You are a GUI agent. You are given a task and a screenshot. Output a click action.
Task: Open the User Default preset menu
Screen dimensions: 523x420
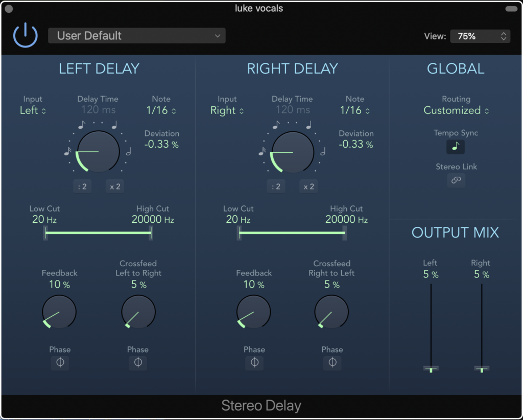[x=137, y=36]
